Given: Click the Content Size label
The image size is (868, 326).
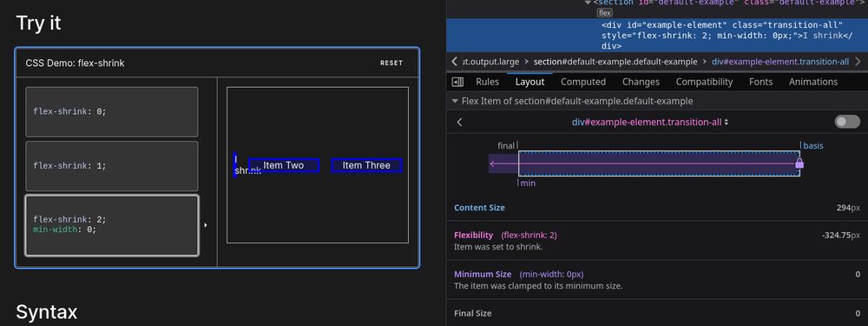Looking at the screenshot, I should (479, 208).
